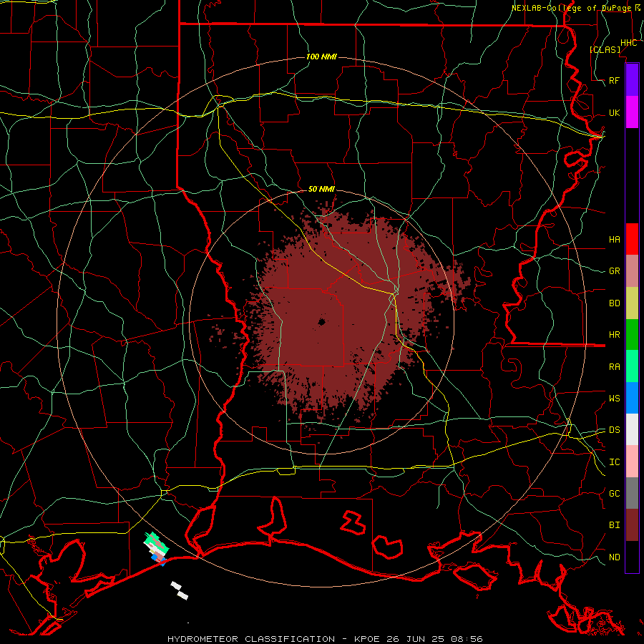Click the "WS" legend label
This screenshot has width=644, height=644.
click(614, 399)
